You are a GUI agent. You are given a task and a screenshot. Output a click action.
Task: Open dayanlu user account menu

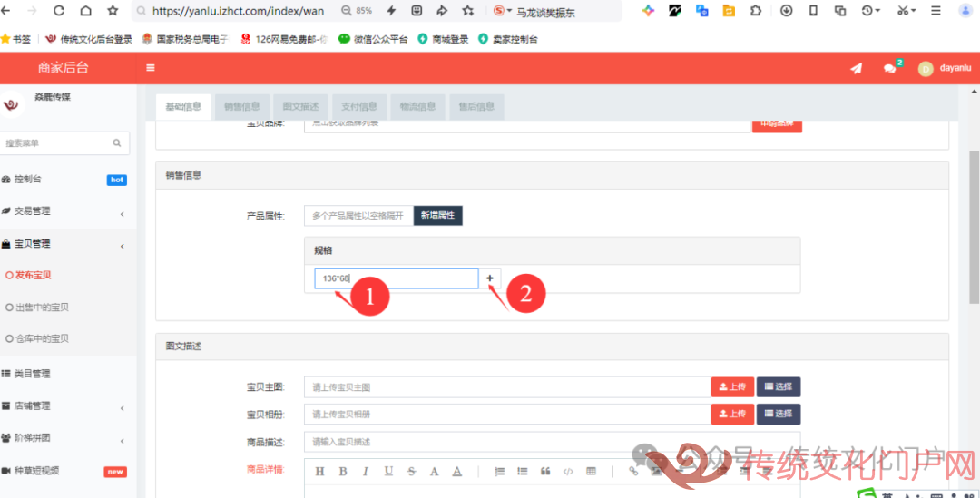coord(945,68)
